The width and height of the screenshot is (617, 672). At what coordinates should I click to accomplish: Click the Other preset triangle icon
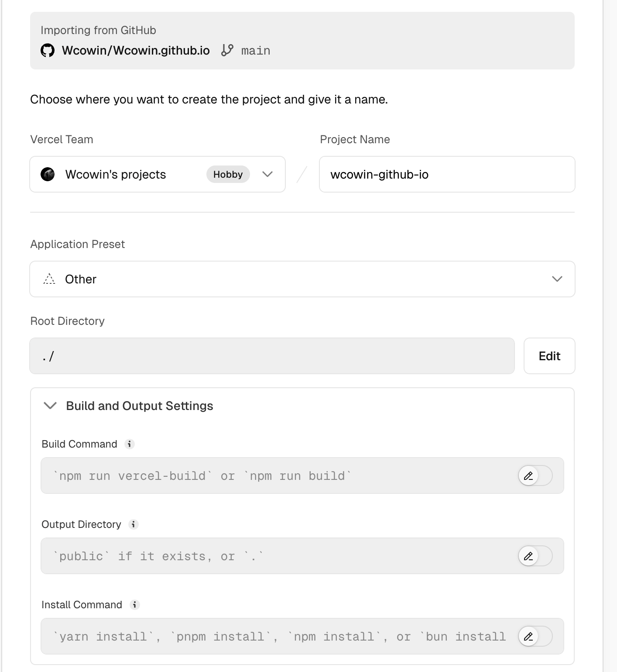[x=49, y=279]
